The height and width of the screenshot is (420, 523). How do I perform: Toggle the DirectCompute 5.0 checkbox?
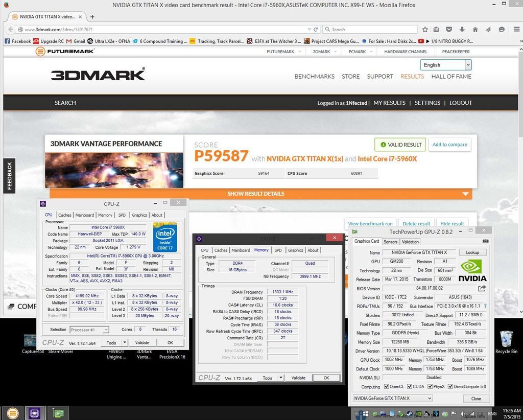coord(450,386)
